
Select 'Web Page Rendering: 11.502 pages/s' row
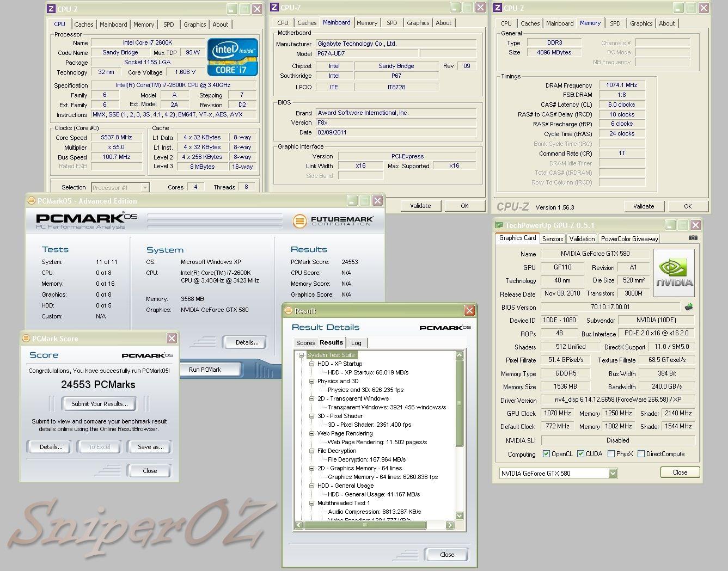click(x=377, y=442)
